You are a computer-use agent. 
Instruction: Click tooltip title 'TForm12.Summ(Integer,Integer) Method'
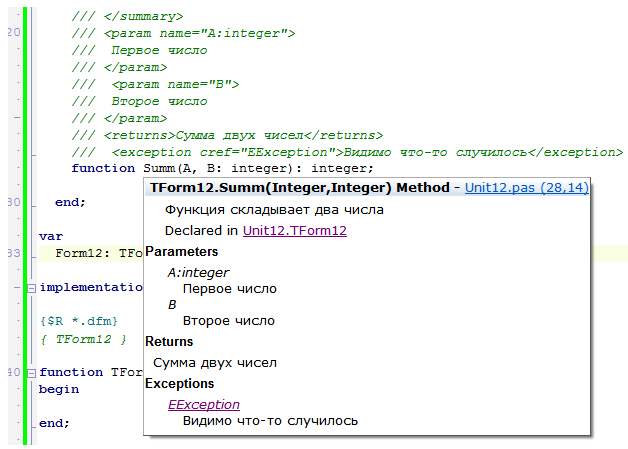(300, 187)
